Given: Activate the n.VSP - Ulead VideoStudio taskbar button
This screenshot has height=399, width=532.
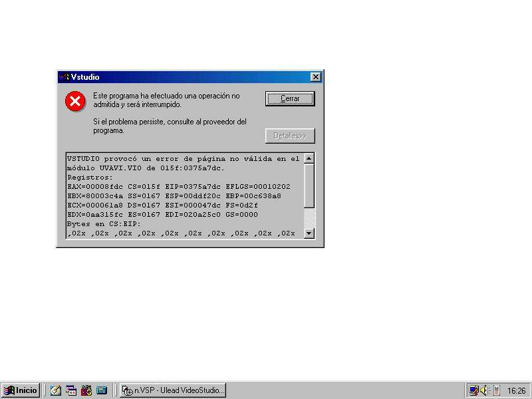Looking at the screenshot, I should (173, 390).
